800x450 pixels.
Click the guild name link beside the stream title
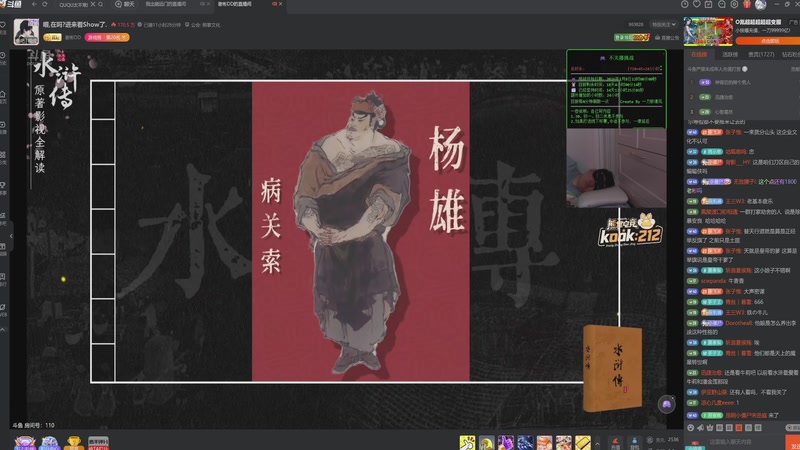[204, 24]
